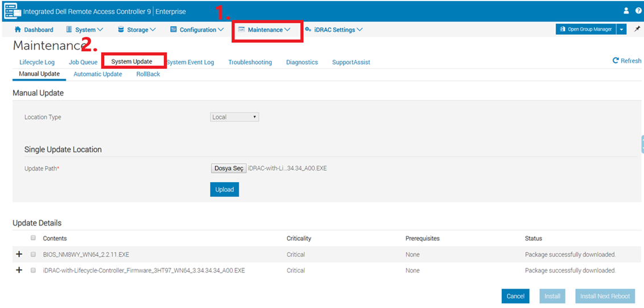Click the iDRAC server logo icon
The height and width of the screenshot is (308, 644).
13,11
